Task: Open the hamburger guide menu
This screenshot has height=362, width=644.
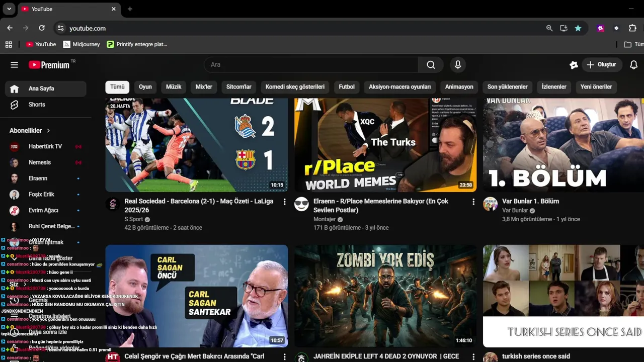Action: (x=14, y=65)
